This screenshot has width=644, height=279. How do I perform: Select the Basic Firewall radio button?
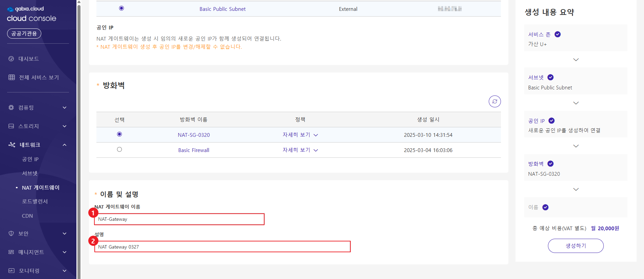click(x=119, y=150)
